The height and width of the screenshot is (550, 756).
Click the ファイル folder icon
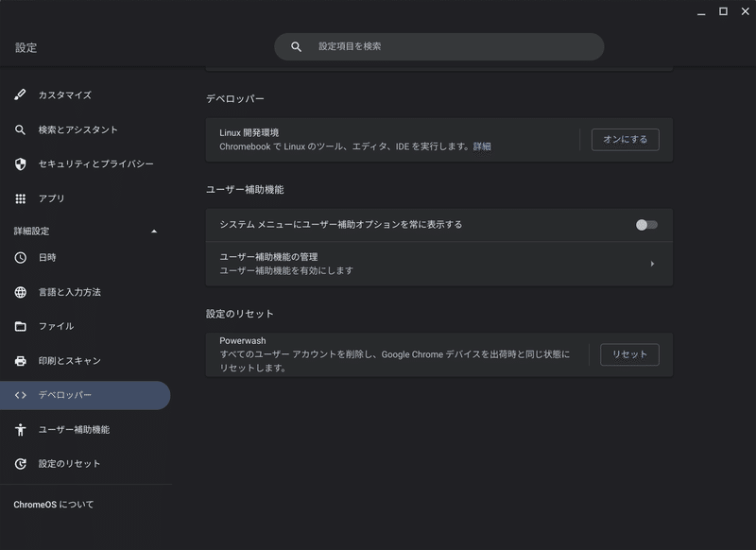point(20,326)
